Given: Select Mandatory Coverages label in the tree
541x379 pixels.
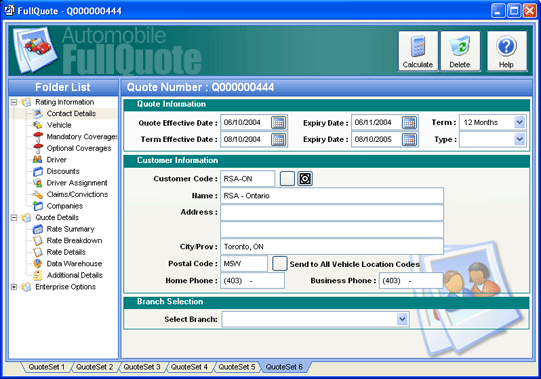Looking at the screenshot, I should pos(82,137).
